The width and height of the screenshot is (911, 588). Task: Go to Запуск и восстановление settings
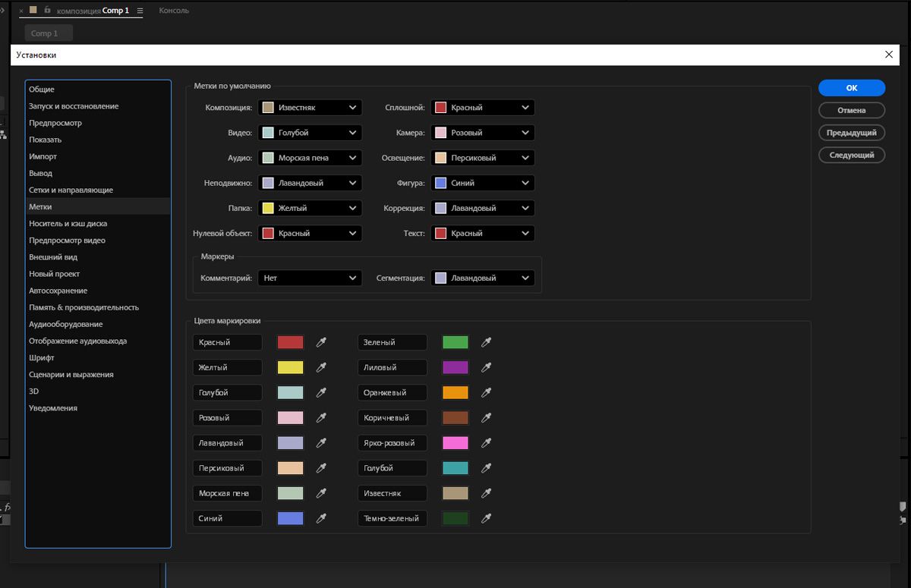[x=98, y=106]
